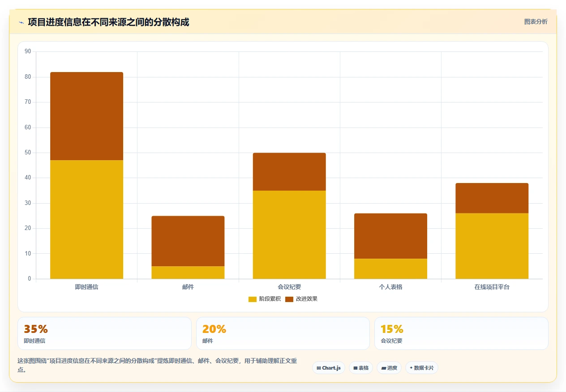
Task: Click the brown segment of the 邮件 bar
Action: click(188, 241)
